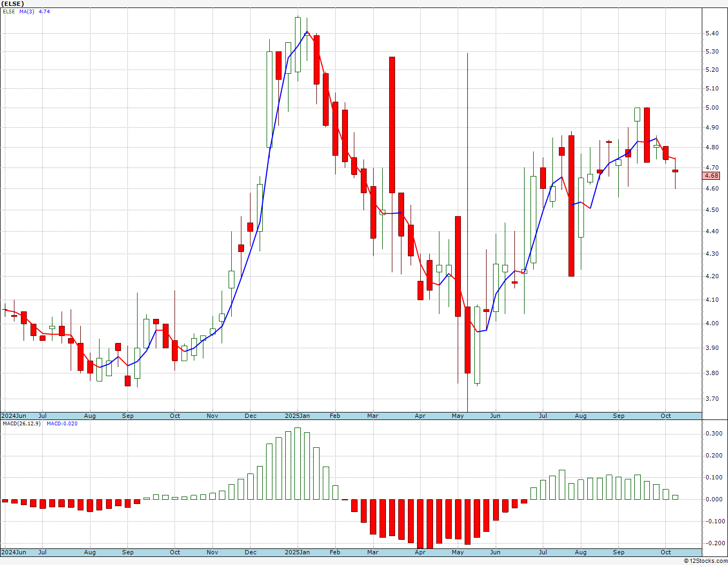Image resolution: width=728 pixels, height=565 pixels.
Task: Click the highlighted "4.68" current price tag
Action: 712,175
